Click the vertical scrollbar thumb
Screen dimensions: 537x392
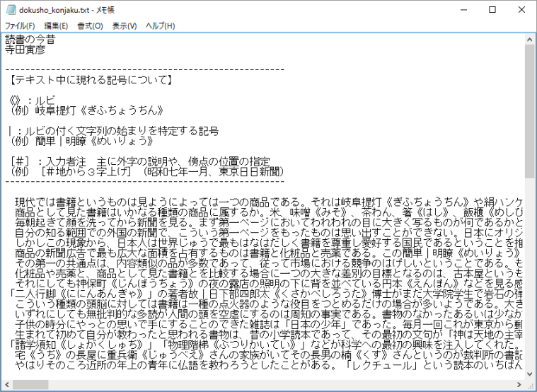[x=529, y=111]
